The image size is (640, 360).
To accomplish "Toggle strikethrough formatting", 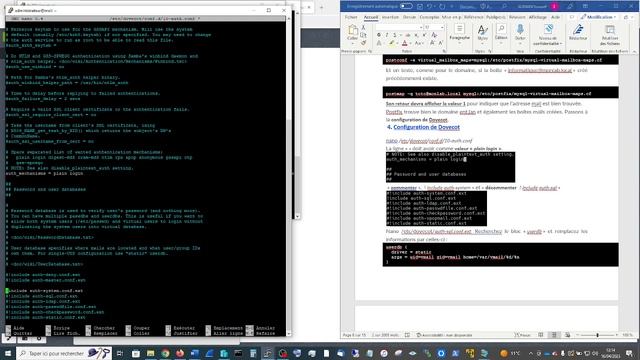I will pos(408,35).
